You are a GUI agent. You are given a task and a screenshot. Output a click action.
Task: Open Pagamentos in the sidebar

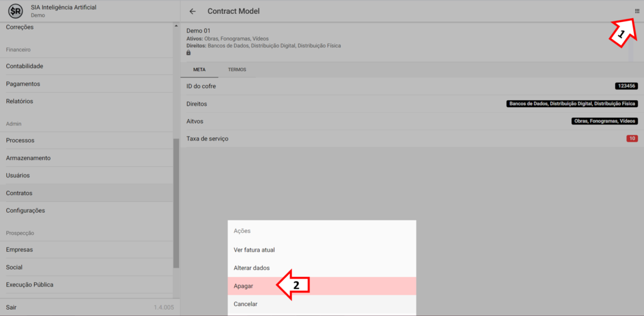[x=23, y=84]
